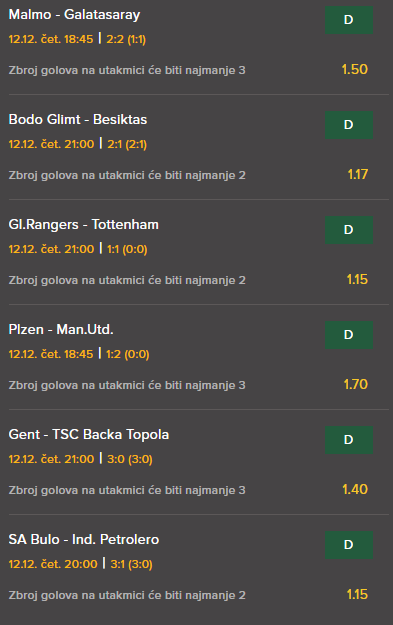
Task: Click the 2:2 (1:1) score of Malmo match
Action: (x=126, y=39)
